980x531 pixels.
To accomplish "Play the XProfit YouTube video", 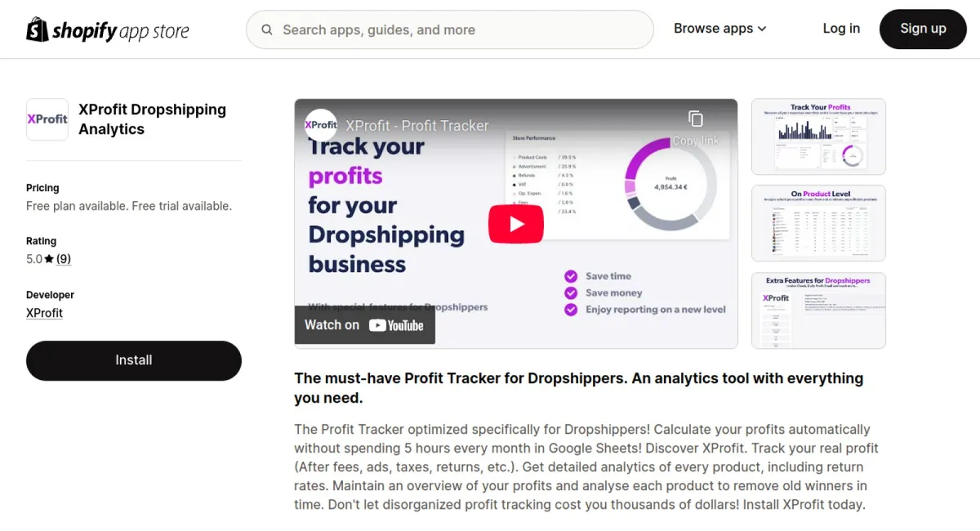I will 515,222.
